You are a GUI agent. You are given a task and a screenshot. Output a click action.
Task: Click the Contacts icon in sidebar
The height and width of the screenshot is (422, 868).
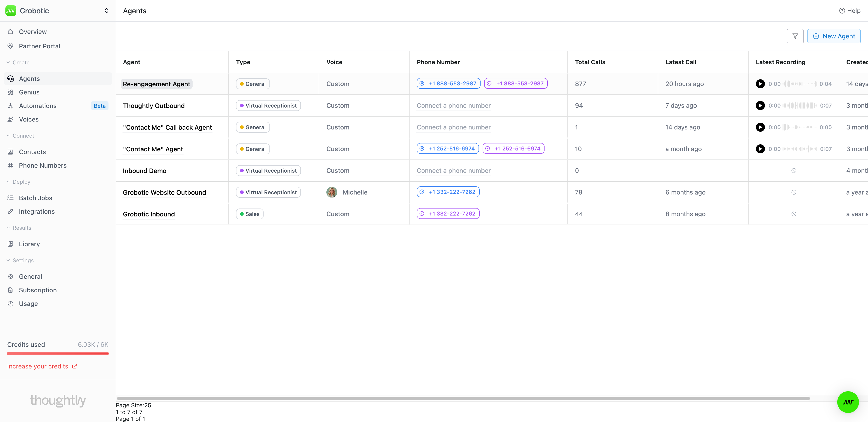[x=10, y=152]
